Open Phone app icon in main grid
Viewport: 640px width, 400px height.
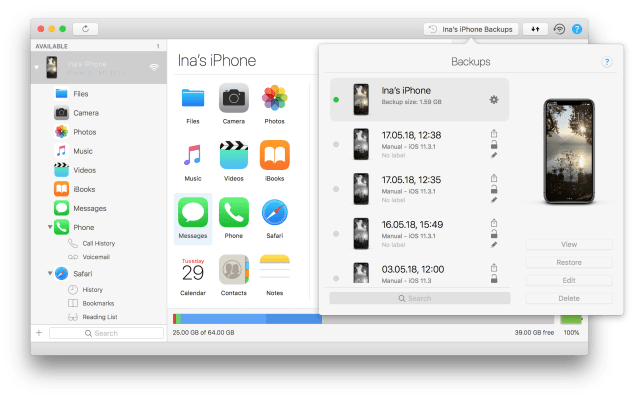[x=234, y=213]
